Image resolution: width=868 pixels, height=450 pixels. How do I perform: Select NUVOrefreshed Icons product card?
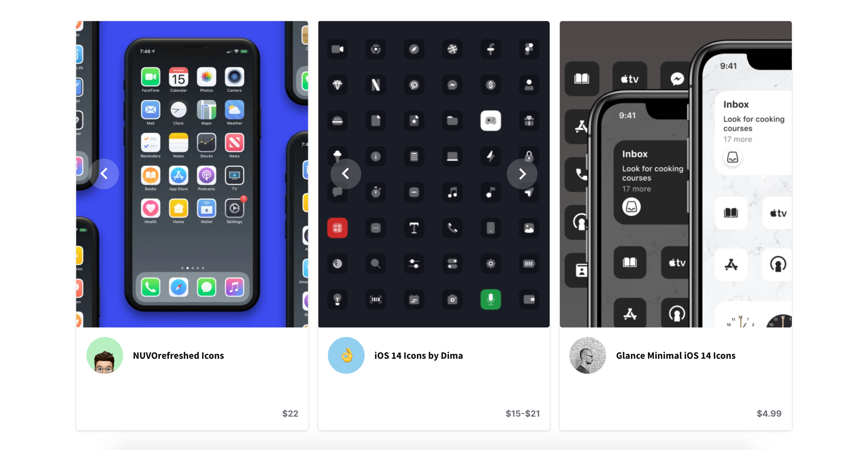(x=191, y=225)
